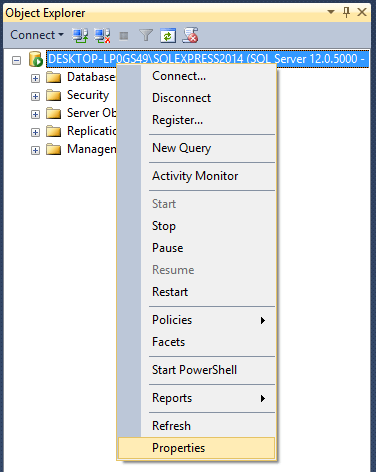This screenshot has height=472, width=376.
Task: Select the DESKTOP-LP0GS49\SQLEXPRESS2014 server row
Action: pos(207,59)
